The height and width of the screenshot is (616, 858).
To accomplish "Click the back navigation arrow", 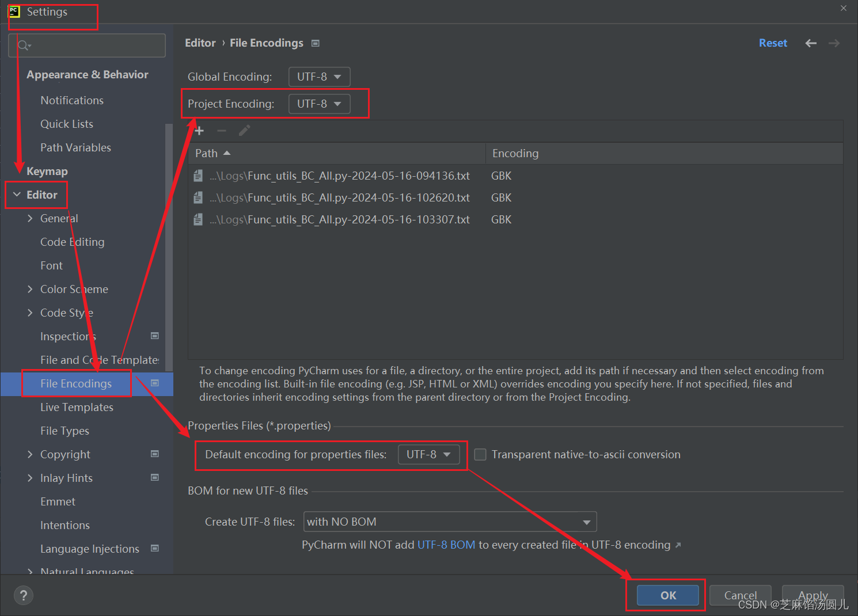I will [x=811, y=43].
